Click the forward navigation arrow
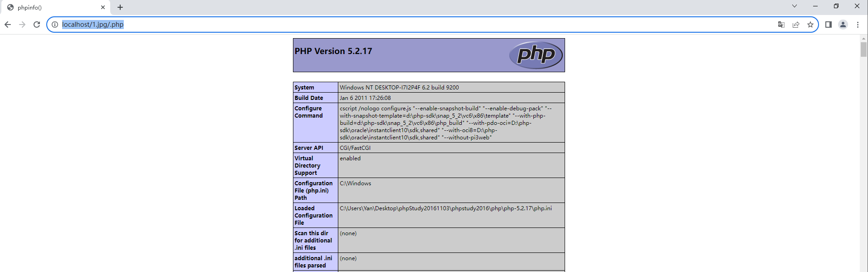The width and height of the screenshot is (868, 272). (x=22, y=25)
